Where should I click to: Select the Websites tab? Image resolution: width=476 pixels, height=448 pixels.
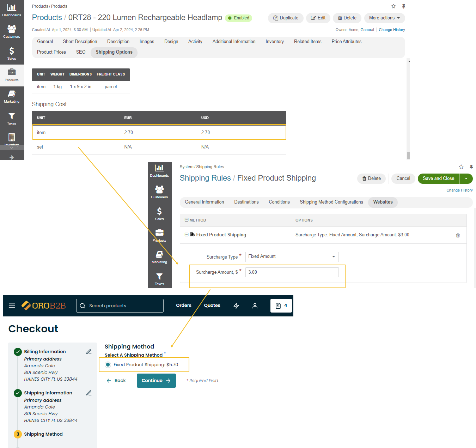(x=383, y=202)
